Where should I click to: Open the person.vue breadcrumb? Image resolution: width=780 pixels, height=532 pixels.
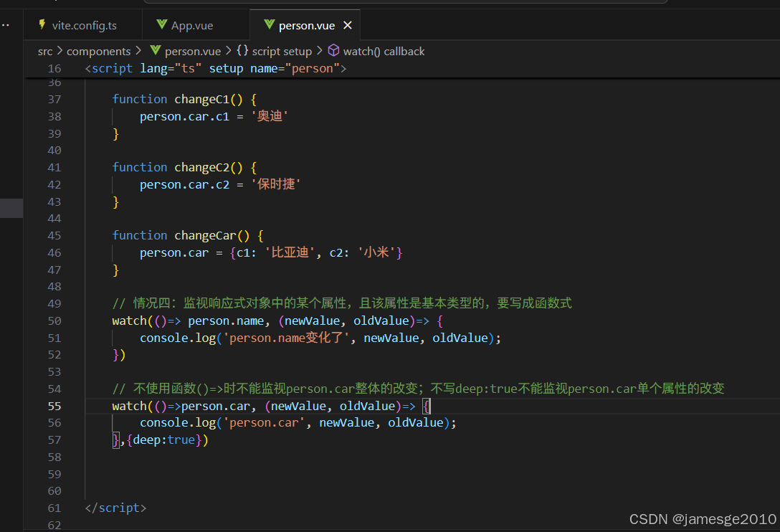193,51
